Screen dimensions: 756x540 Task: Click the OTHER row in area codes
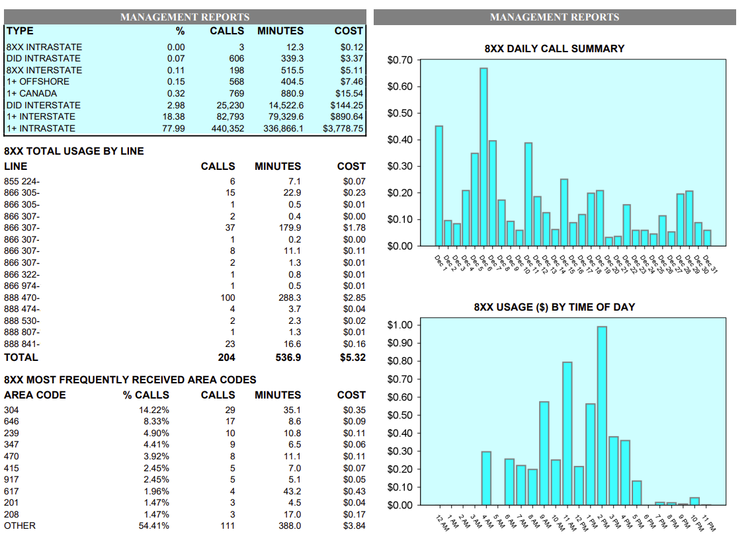(20, 525)
